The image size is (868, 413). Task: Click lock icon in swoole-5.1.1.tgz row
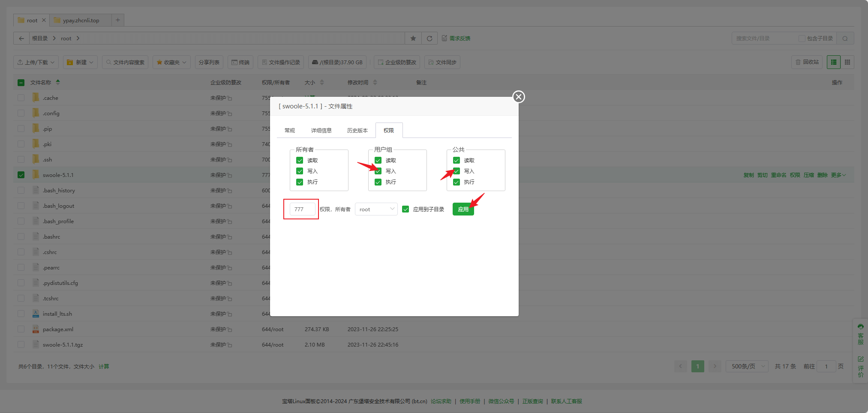point(230,345)
